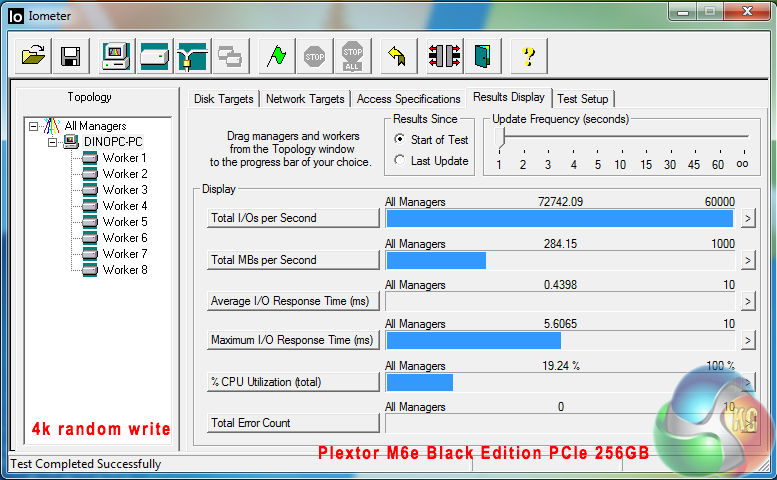Collapse the All Managers tree node

(33, 126)
